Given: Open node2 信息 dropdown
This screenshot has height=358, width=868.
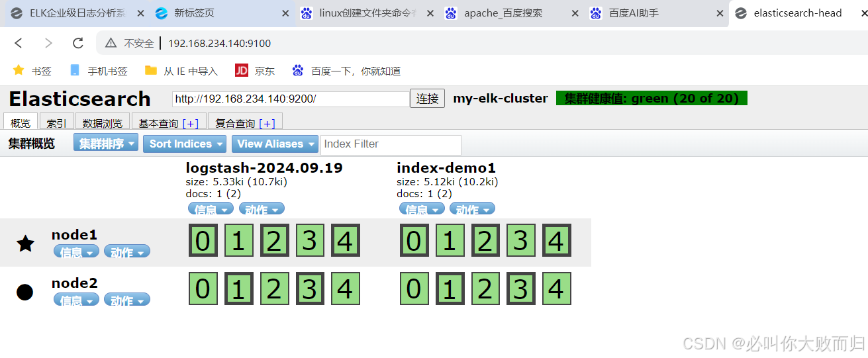Looking at the screenshot, I should click(x=76, y=300).
